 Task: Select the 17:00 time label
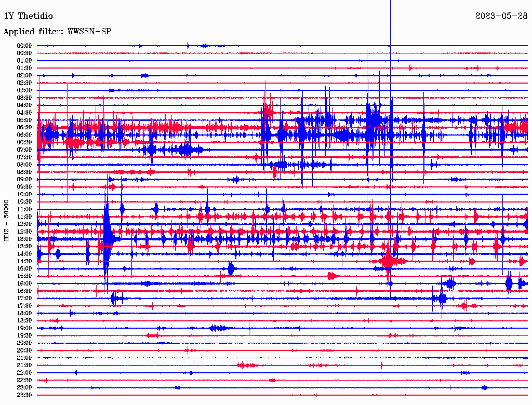pos(24,299)
